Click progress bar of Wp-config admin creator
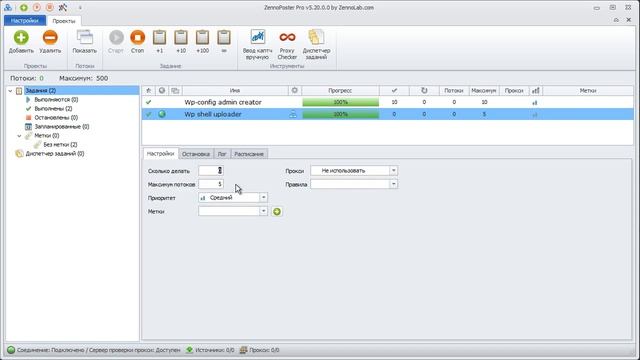This screenshot has height=360, width=640. pyautogui.click(x=340, y=102)
